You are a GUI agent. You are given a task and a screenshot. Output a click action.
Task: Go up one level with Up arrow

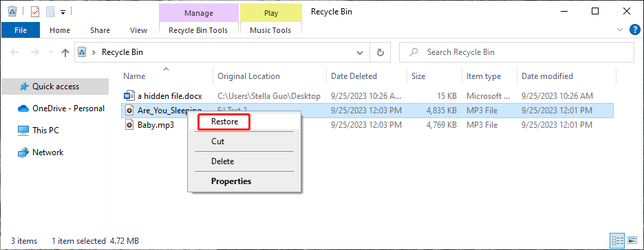coord(65,52)
